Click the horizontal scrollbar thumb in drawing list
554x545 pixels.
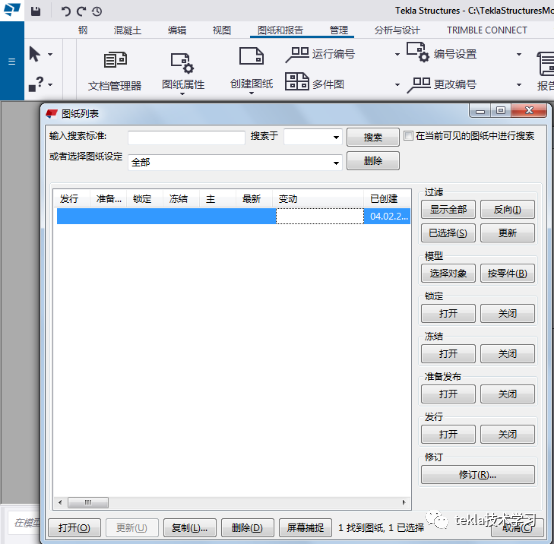pos(88,502)
